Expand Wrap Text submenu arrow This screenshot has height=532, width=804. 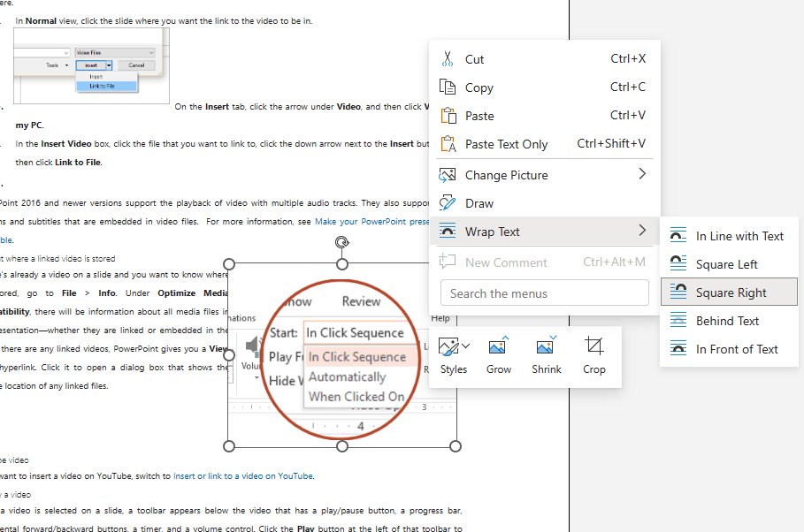(642, 231)
